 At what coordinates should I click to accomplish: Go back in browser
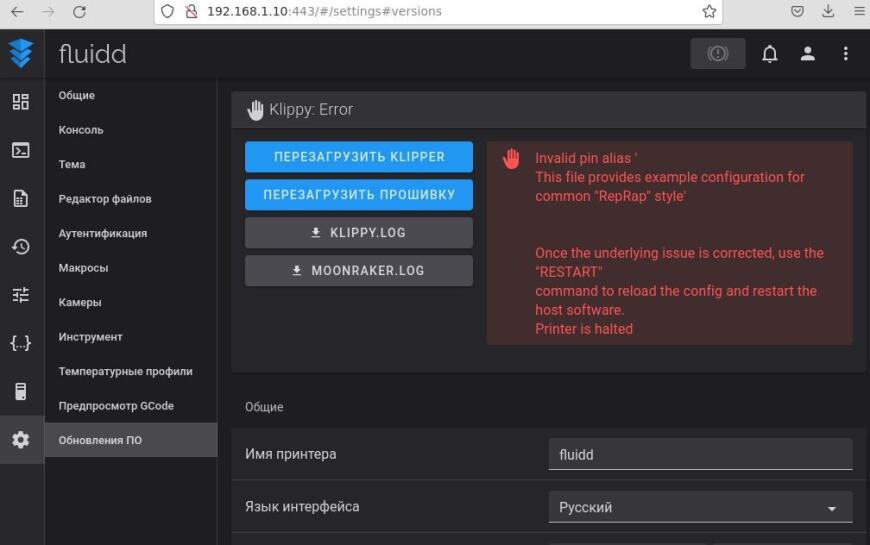click(17, 12)
